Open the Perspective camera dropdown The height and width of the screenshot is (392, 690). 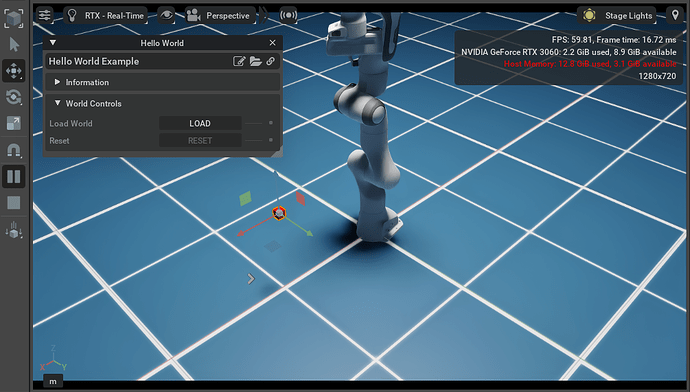click(220, 15)
